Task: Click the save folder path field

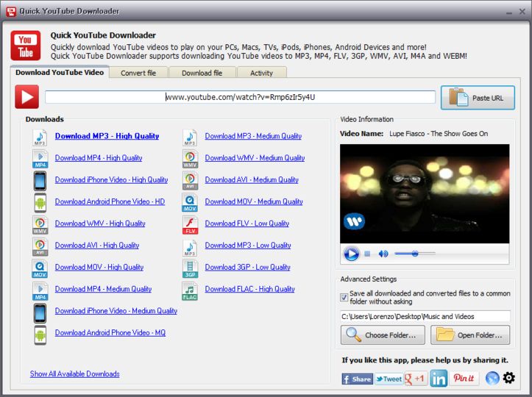Action: [x=425, y=316]
